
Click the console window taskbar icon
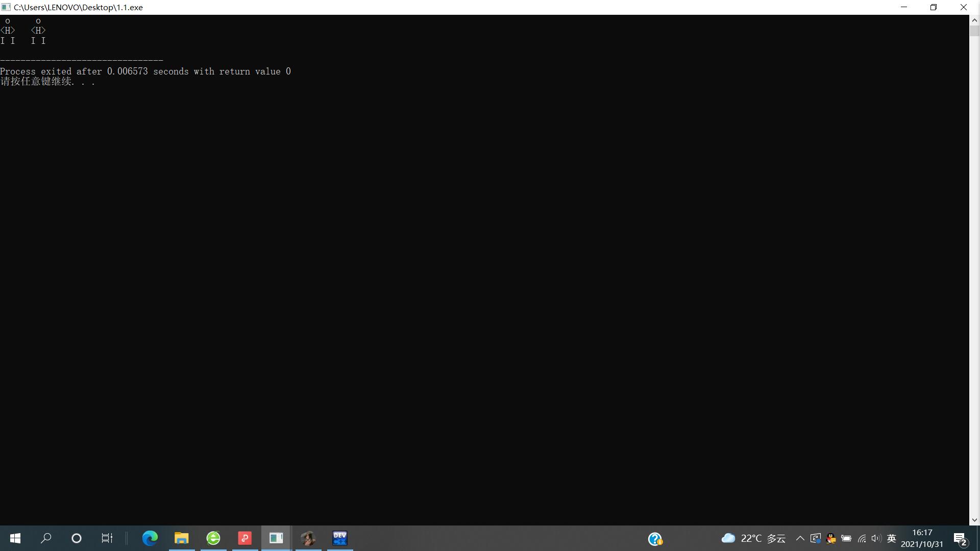click(276, 538)
